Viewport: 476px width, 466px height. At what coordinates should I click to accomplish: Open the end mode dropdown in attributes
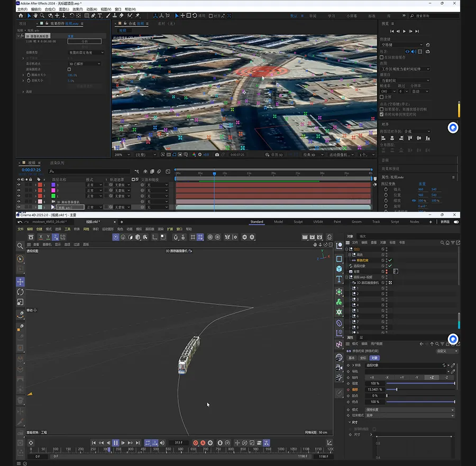(410, 415)
